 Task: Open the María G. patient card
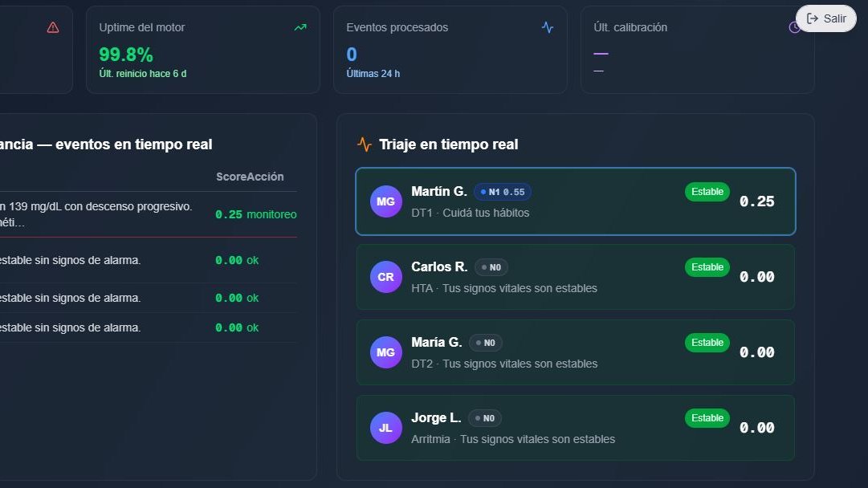pos(576,352)
